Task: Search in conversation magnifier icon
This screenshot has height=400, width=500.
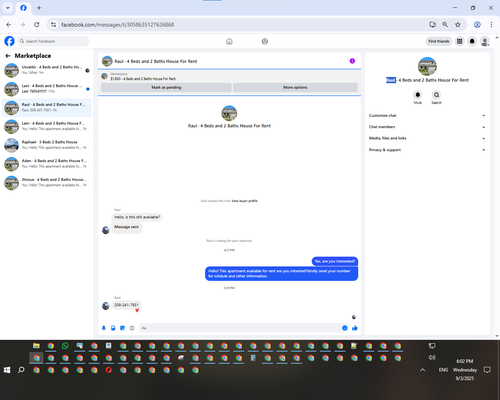Action: pos(436,95)
